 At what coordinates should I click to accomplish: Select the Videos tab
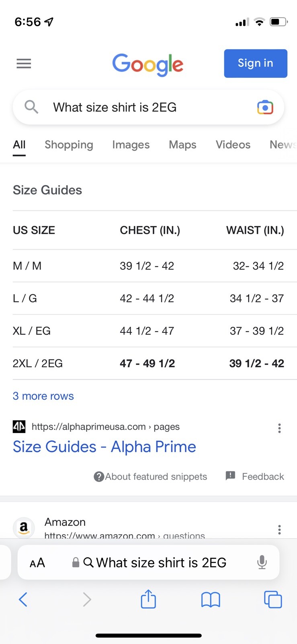pyautogui.click(x=233, y=145)
